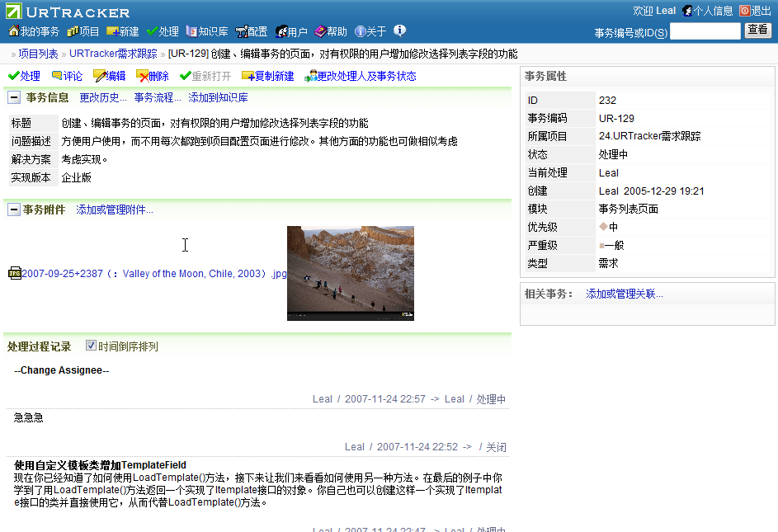The width and height of the screenshot is (778, 532).
Task: Open the 帮助 book icon
Action: coord(321,31)
